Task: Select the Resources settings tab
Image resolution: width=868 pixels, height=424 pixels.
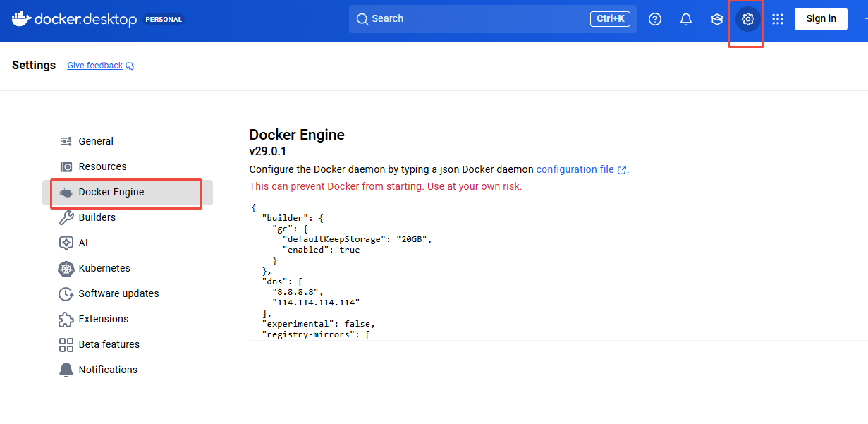Action: tap(128, 166)
